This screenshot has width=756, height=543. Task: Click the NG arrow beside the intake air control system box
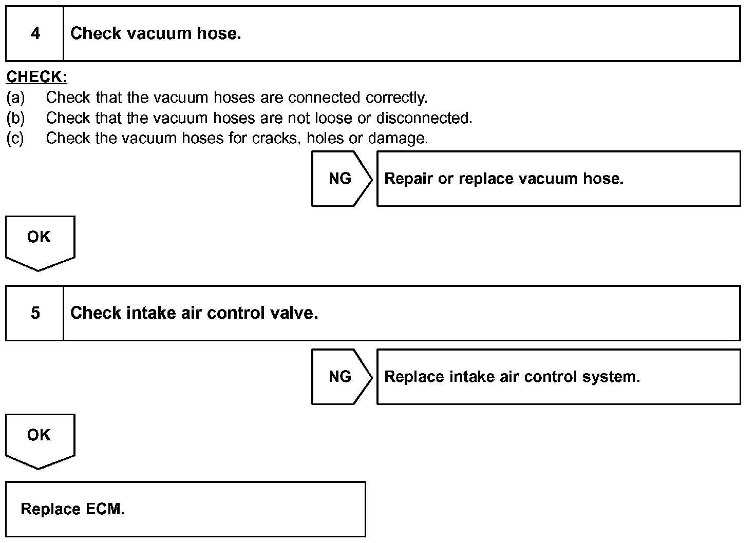(x=341, y=377)
